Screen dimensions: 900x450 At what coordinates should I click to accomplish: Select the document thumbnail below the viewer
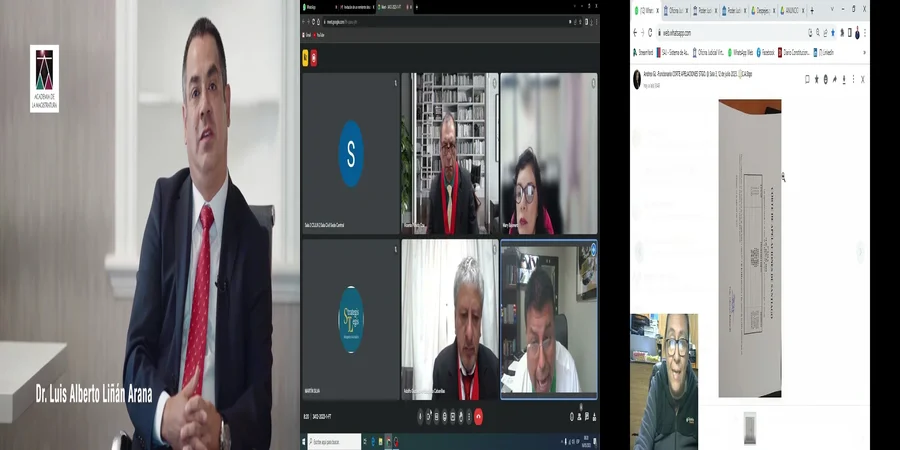click(x=750, y=428)
